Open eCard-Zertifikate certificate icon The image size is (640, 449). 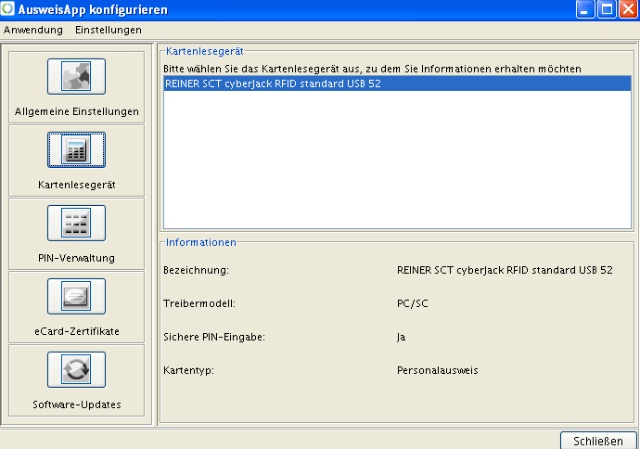click(76, 296)
